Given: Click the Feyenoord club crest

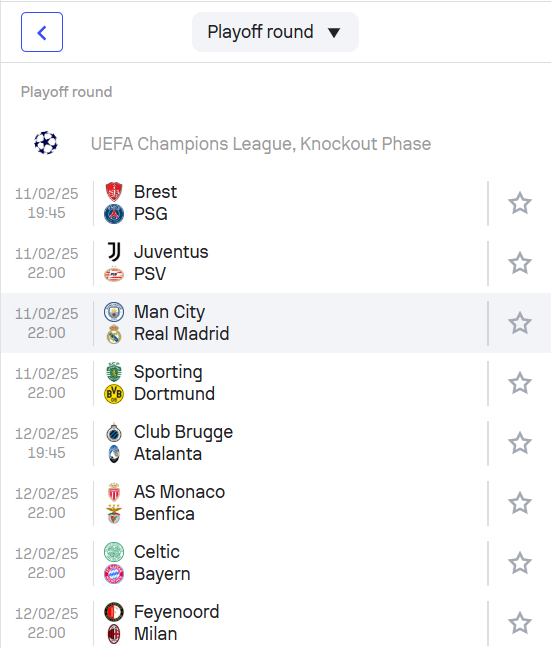Looking at the screenshot, I should pyautogui.click(x=114, y=612).
